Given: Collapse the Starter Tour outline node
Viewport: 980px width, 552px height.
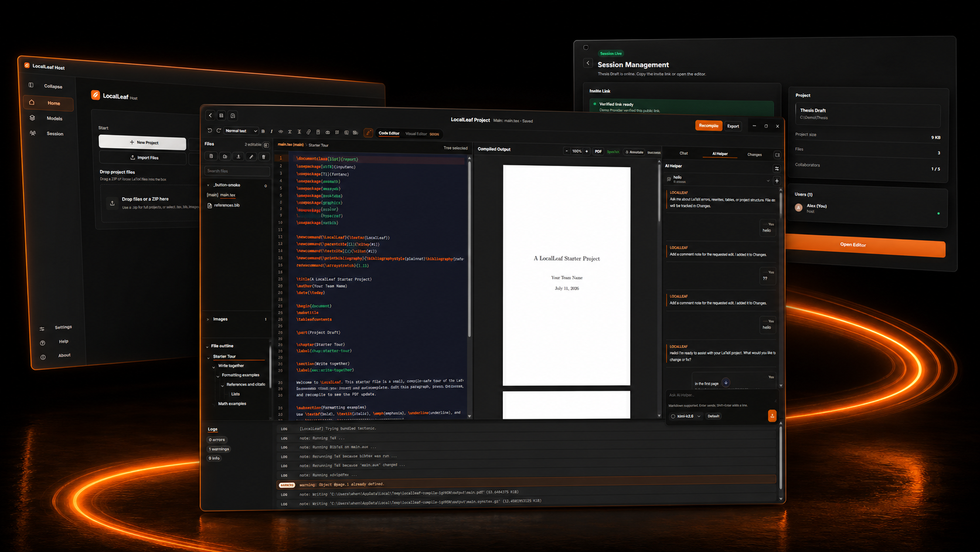Looking at the screenshot, I should (x=209, y=357).
